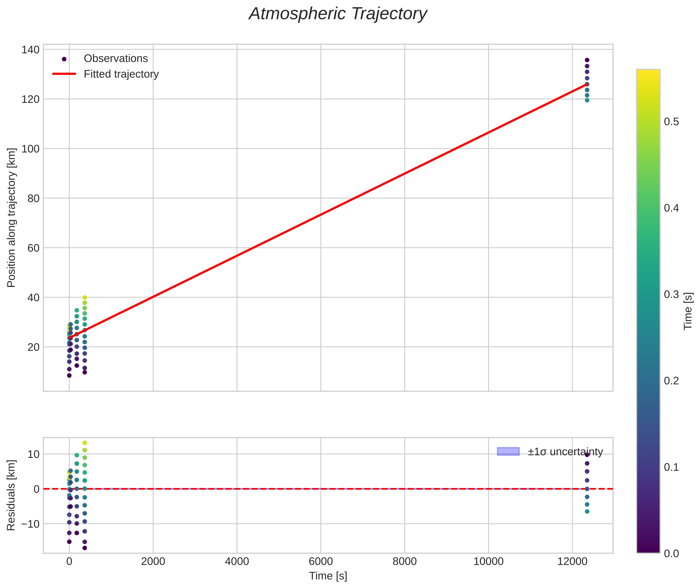The height and width of the screenshot is (588, 700).
Task: Click the highest yellow-green residual point
Action: tap(85, 443)
